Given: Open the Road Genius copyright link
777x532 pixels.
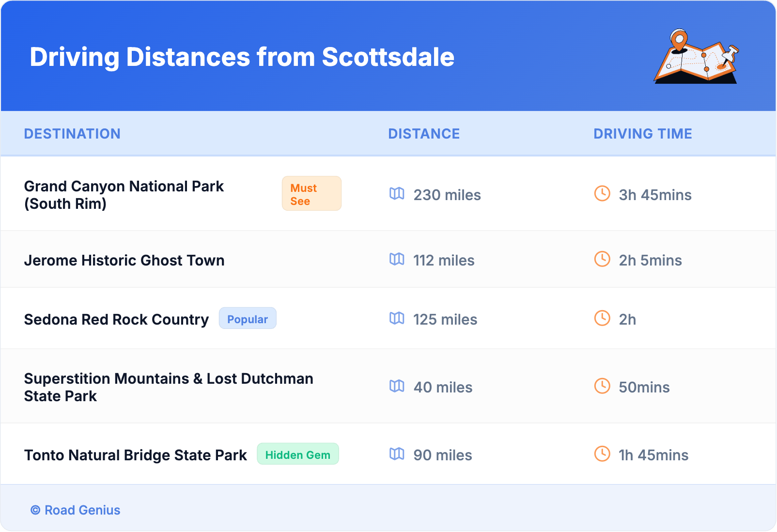Looking at the screenshot, I should tap(76, 510).
